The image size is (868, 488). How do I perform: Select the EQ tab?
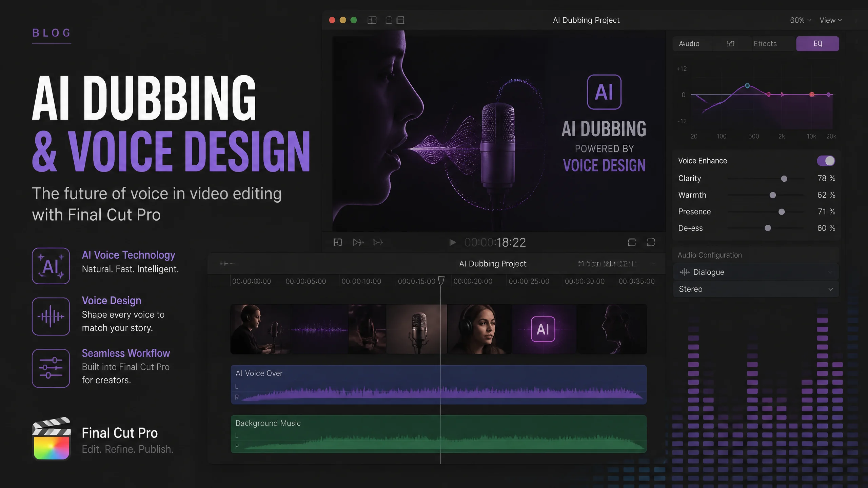[x=817, y=44]
